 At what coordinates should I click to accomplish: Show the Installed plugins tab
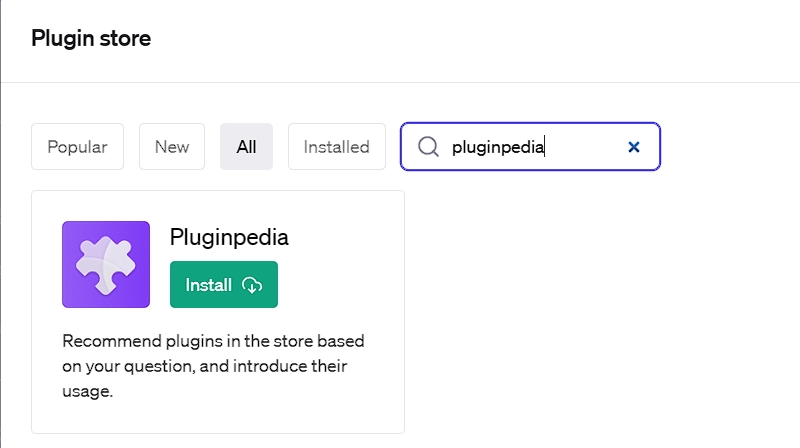(336, 147)
